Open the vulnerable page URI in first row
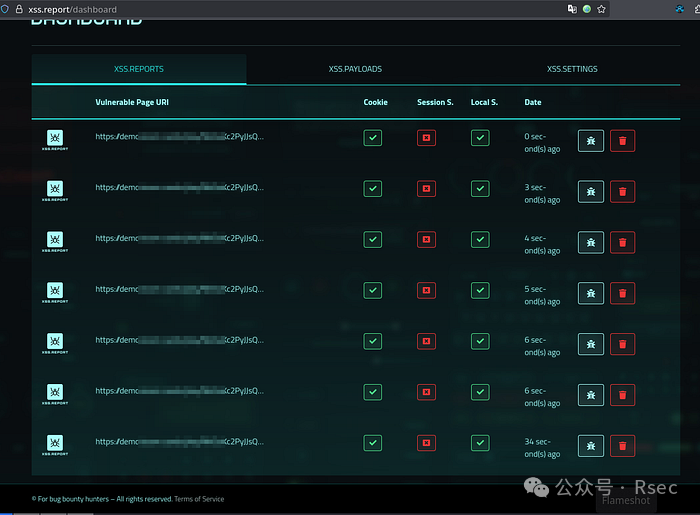 pos(180,136)
